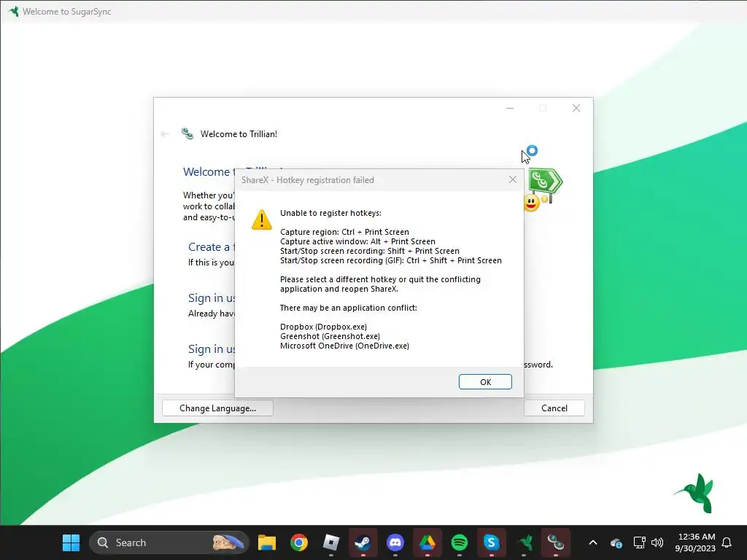Open Change Language in Trillian window
This screenshot has width=747, height=560.
coord(217,408)
